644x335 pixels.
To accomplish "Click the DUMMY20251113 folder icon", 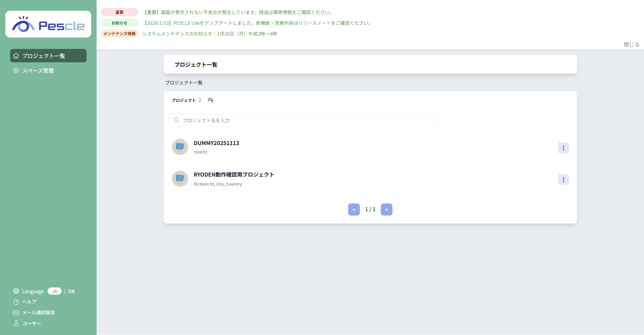I will pyautogui.click(x=180, y=147).
